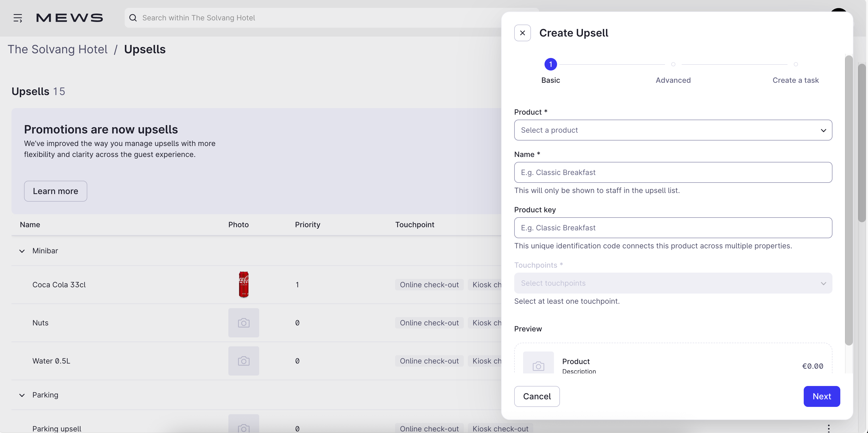This screenshot has width=868, height=433.
Task: Click the Next button
Action: [x=821, y=396]
